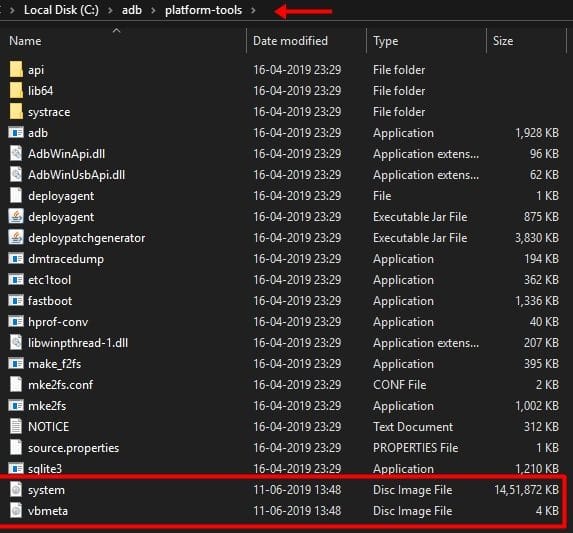Sort by the Size column header

pos(503,41)
